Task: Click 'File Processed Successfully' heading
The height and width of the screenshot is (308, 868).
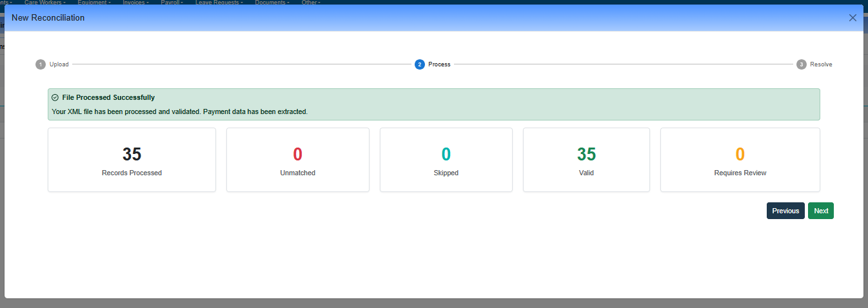Action: click(x=108, y=98)
